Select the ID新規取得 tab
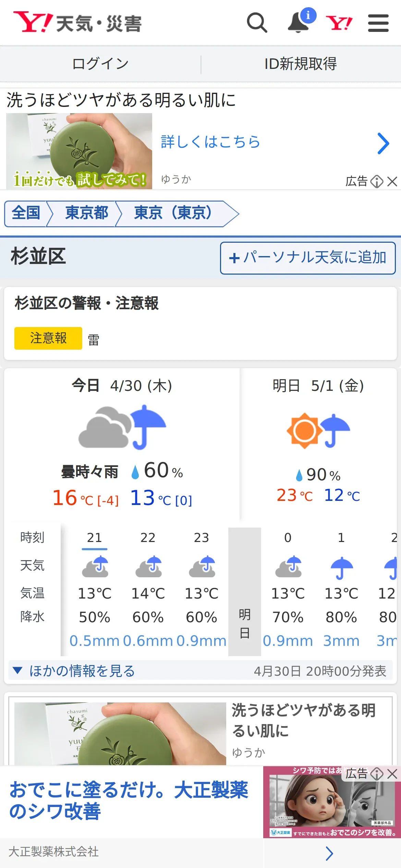 [301, 64]
